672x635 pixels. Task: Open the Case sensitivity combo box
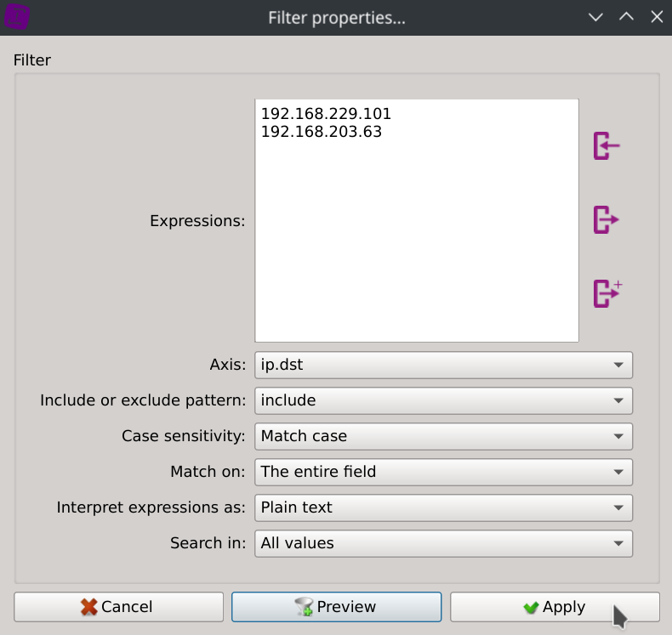[443, 436]
